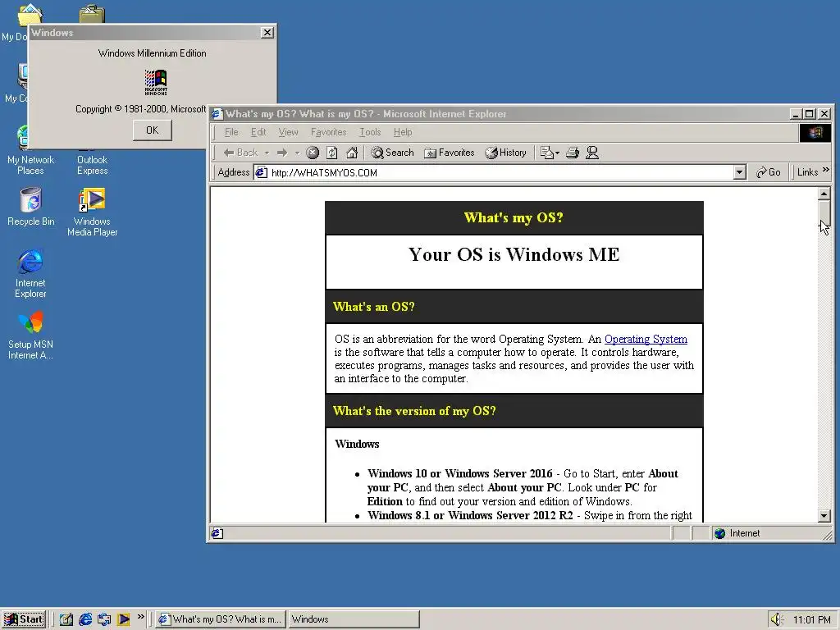The height and width of the screenshot is (630, 840).
Task: Open the View menu
Action: [x=288, y=132]
